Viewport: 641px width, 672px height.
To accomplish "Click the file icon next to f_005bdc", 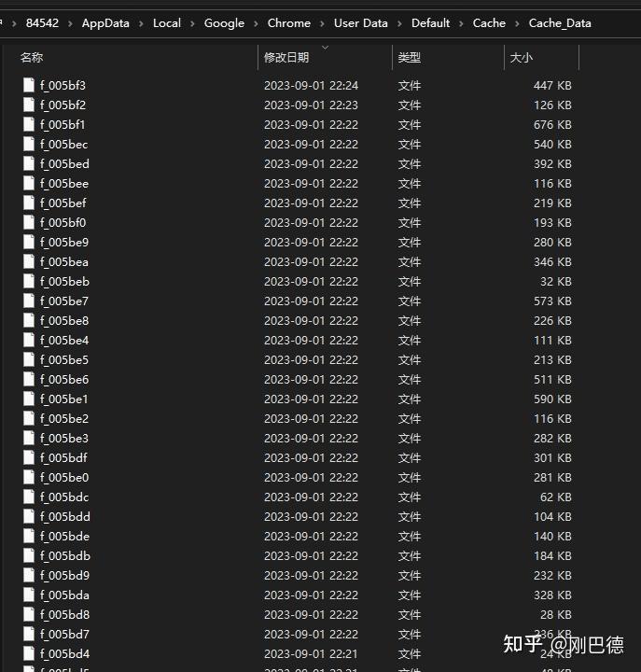I will click(x=29, y=497).
